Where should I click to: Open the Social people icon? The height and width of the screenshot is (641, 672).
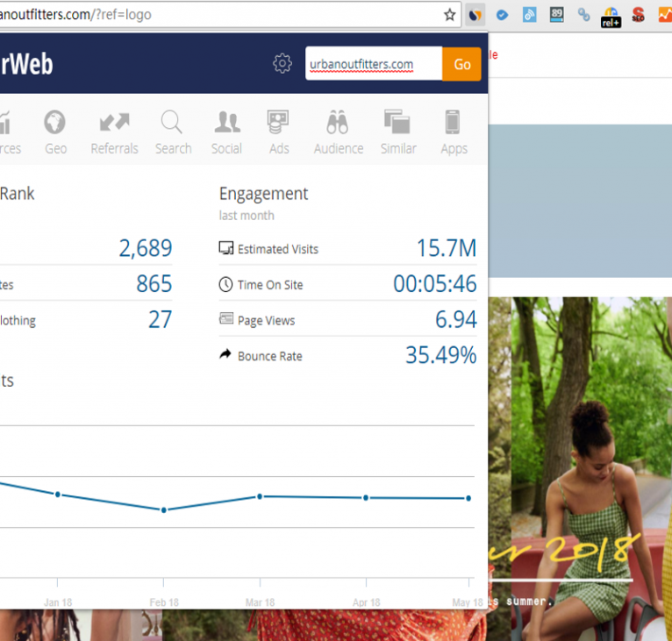click(226, 132)
